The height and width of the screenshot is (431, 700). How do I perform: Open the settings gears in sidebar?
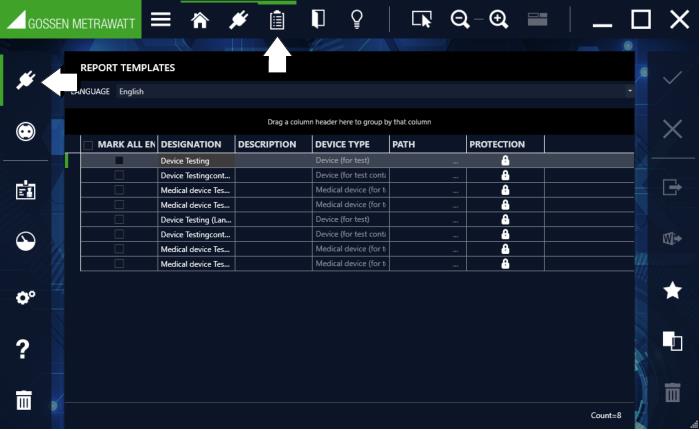[25, 298]
